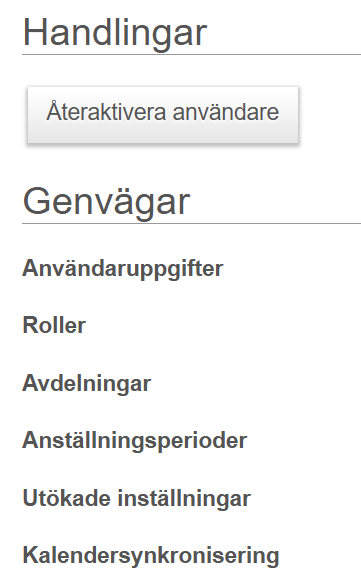This screenshot has width=361, height=574.
Task: Select the first link under Genvägar
Action: (123, 270)
